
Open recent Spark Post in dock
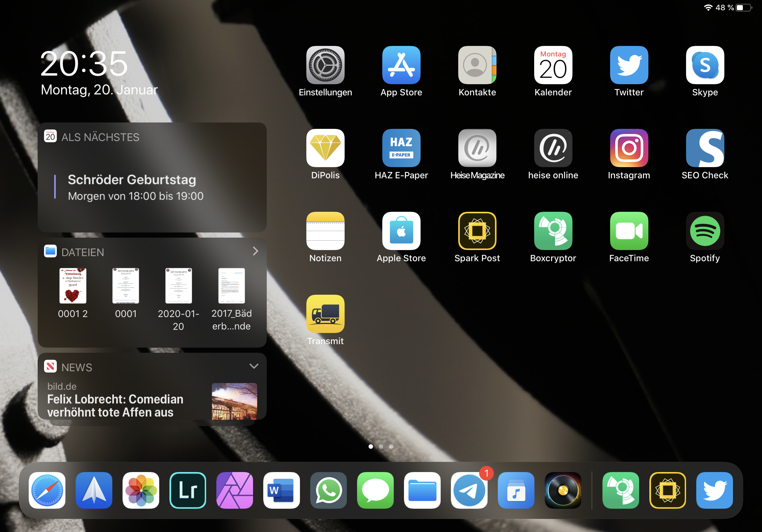click(x=668, y=490)
